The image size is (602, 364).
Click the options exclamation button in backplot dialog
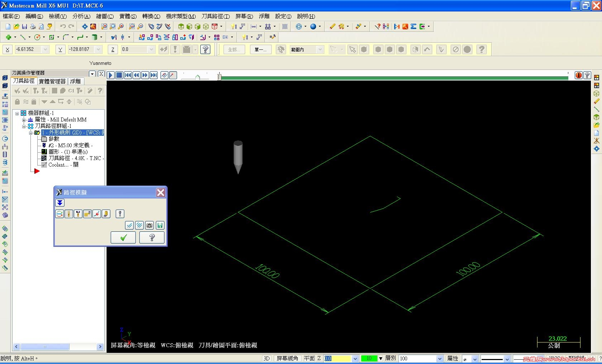pyautogui.click(x=120, y=214)
